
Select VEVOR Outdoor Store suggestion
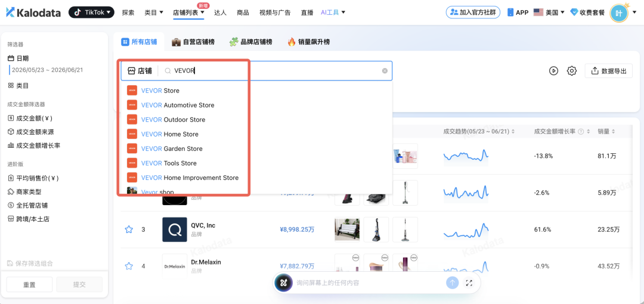click(256, 120)
